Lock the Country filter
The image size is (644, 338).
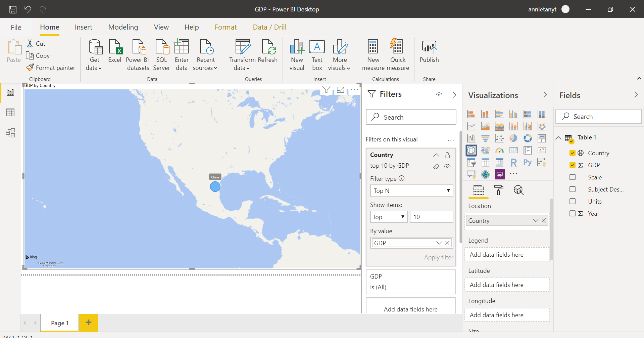(447, 155)
